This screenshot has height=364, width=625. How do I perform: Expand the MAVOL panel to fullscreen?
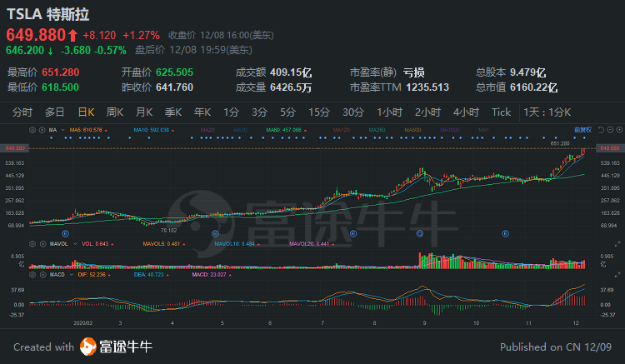click(617, 244)
